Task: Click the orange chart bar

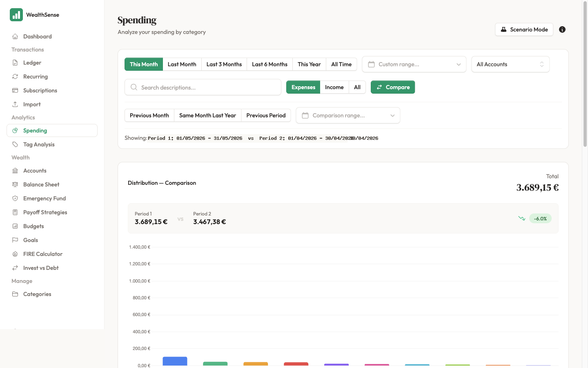Action: click(x=256, y=364)
